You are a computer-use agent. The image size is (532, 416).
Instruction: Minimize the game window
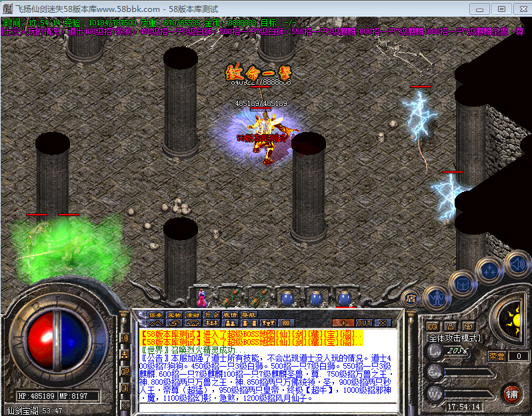pos(479,9)
